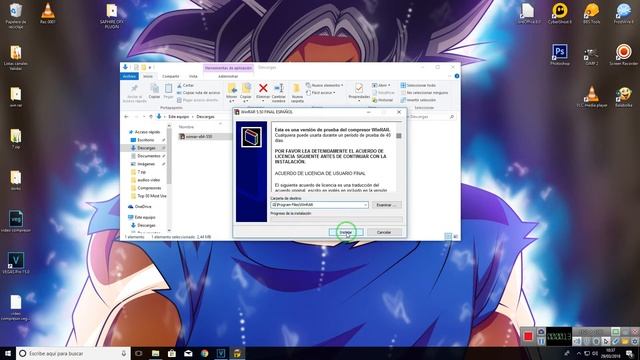Switch to the Vista ribbon tab

193,76
